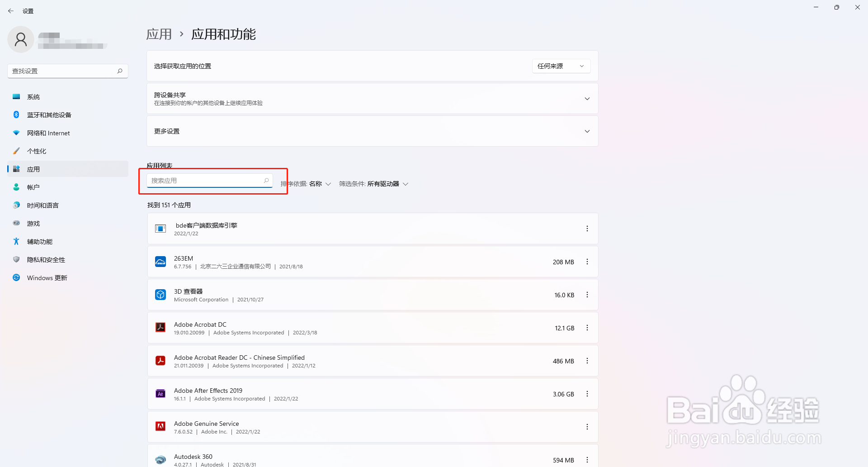Open 时间和语言 settings

click(x=68, y=205)
